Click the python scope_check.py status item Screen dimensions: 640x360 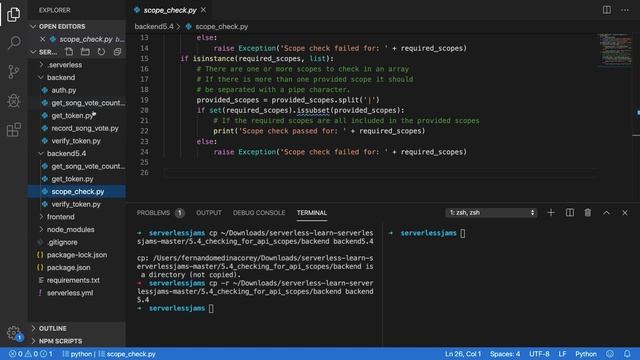[109, 354]
